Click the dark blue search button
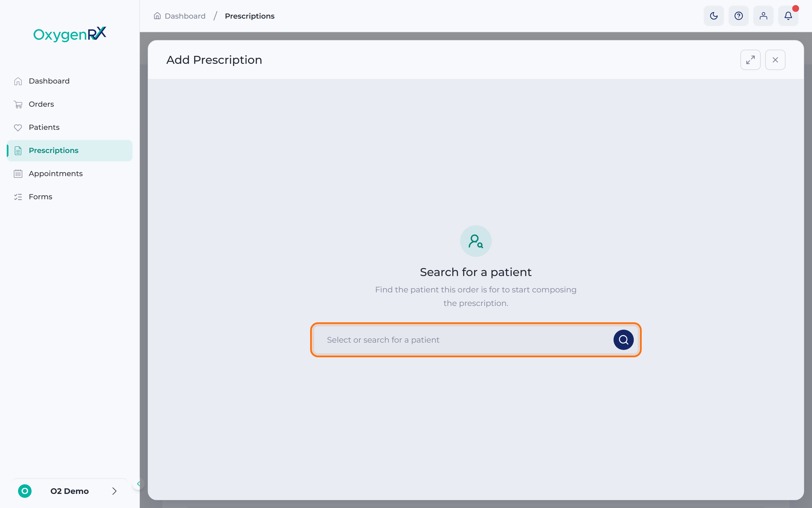812x508 pixels. 623,340
